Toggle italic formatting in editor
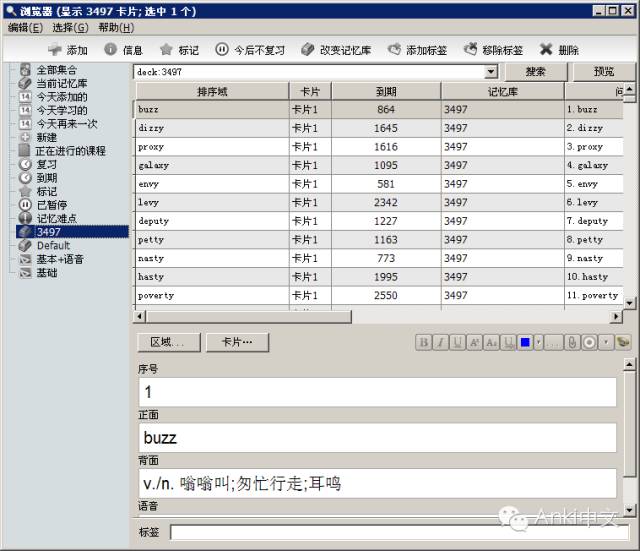 click(x=441, y=342)
